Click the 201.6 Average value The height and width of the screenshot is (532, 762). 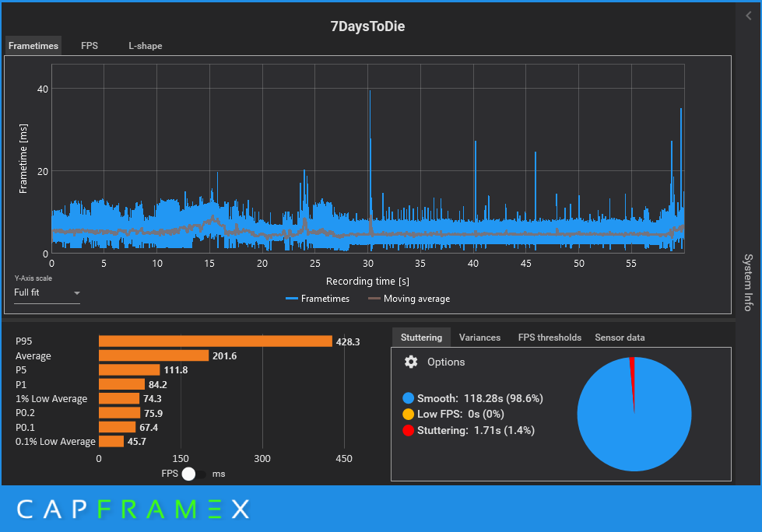click(224, 355)
